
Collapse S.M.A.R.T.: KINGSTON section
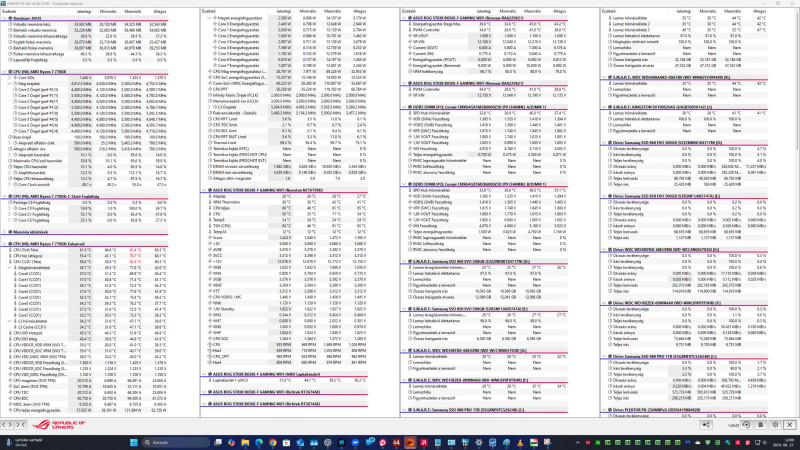[x=604, y=107]
